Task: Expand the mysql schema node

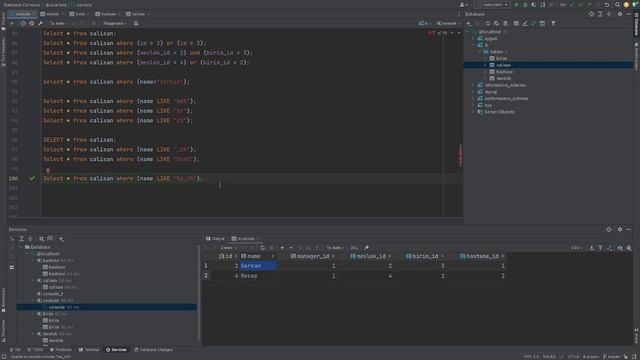Action: (x=474, y=92)
